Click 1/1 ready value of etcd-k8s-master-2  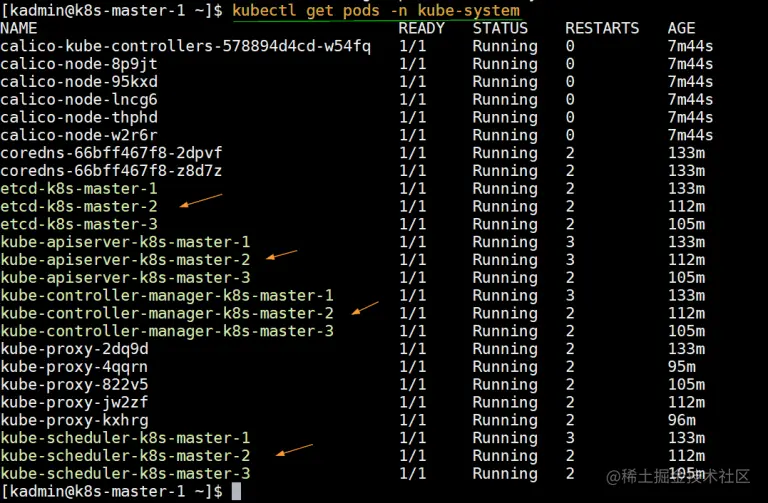(412, 207)
